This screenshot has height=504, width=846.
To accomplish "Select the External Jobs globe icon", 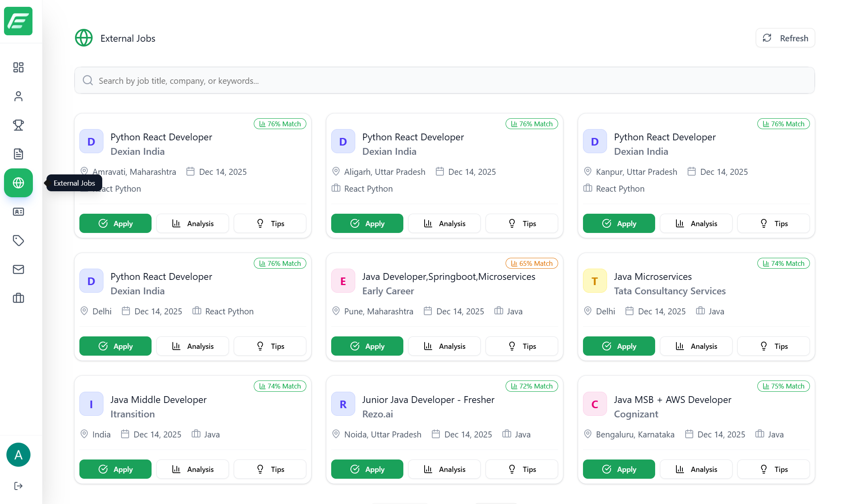I will tap(18, 183).
